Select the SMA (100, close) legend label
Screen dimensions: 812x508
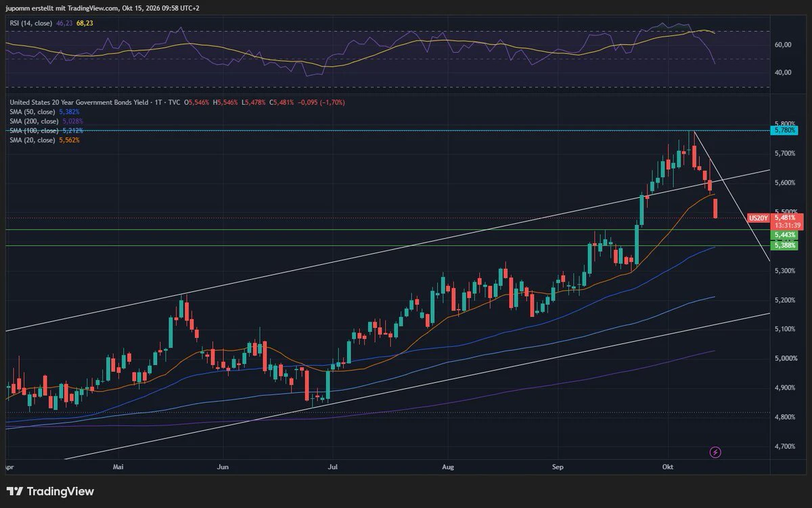(35, 131)
